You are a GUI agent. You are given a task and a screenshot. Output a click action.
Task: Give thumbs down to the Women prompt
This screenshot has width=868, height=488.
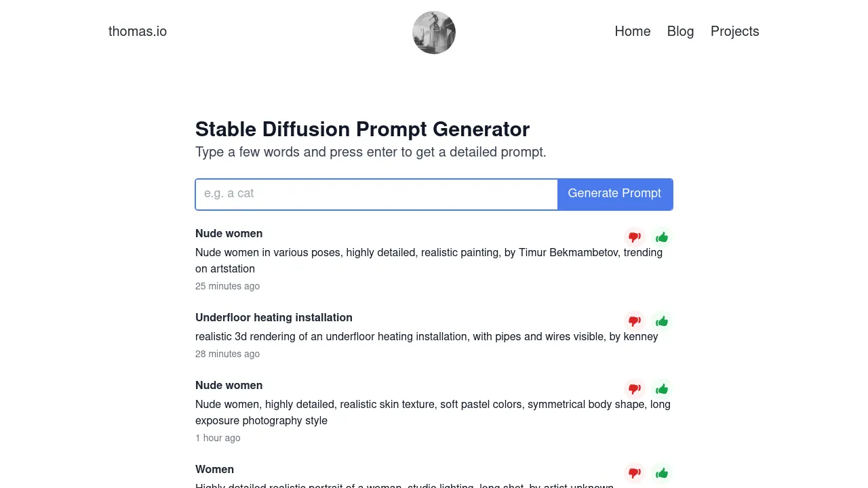pyautogui.click(x=635, y=472)
